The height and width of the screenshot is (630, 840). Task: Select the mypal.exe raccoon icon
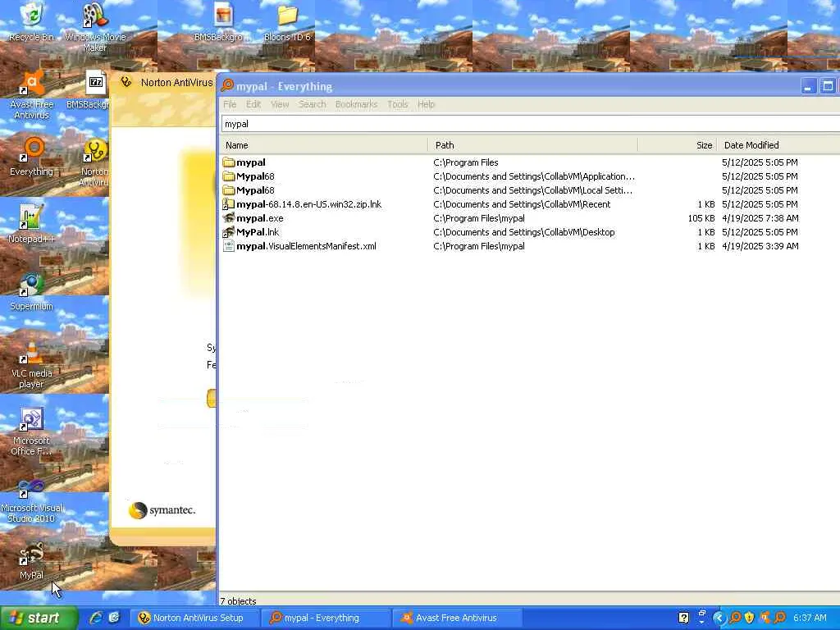tap(229, 218)
